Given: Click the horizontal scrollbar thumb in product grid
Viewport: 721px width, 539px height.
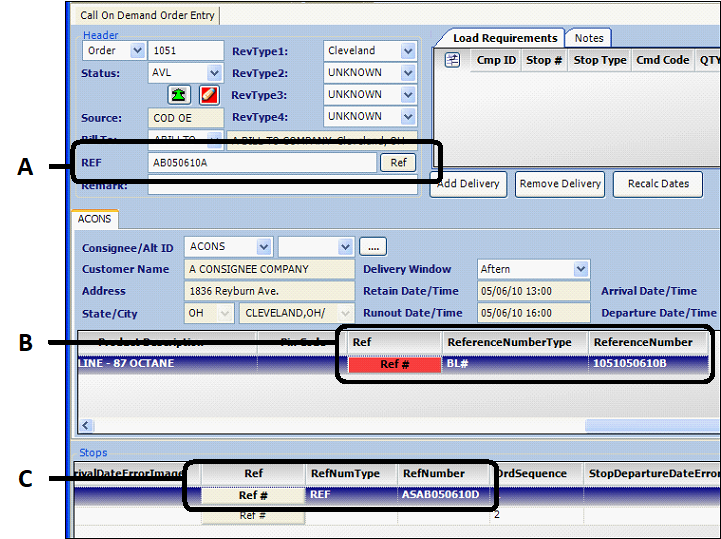Looking at the screenshot, I should point(652,425).
